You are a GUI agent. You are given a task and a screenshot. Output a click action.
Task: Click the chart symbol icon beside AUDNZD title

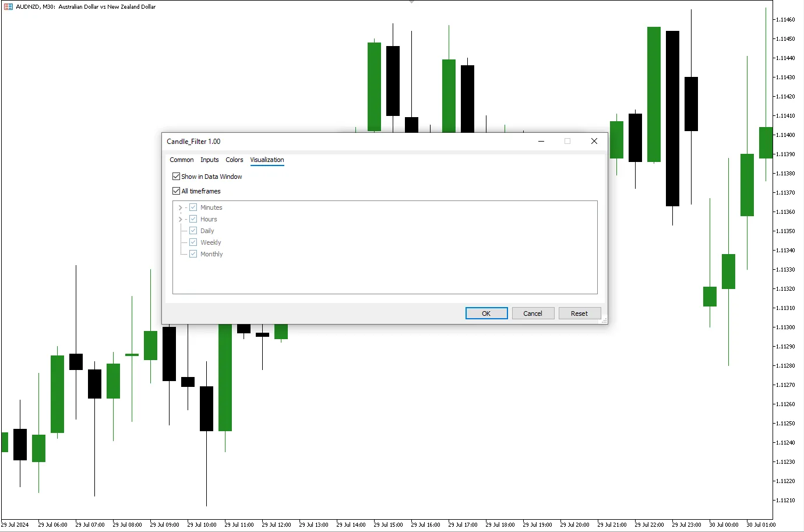pos(8,7)
